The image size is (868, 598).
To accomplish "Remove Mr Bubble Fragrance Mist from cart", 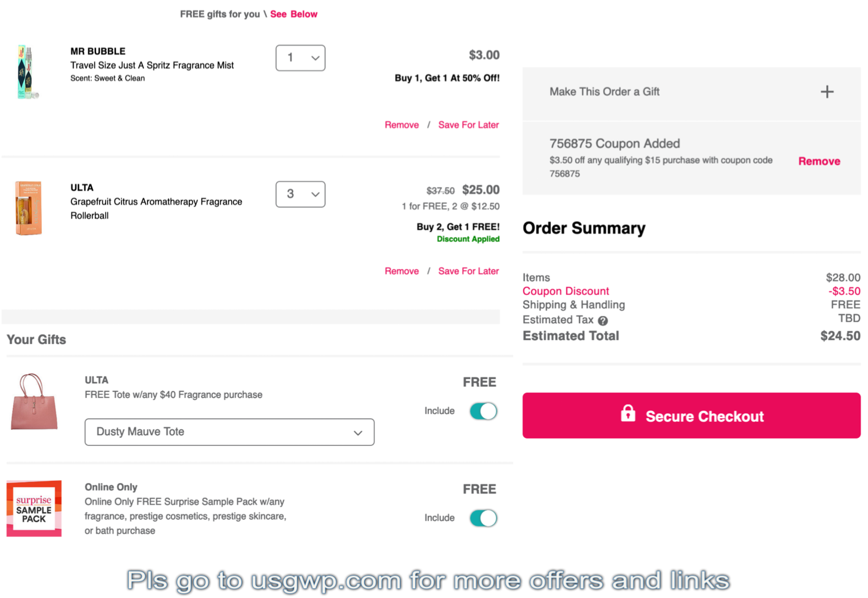I will point(402,125).
